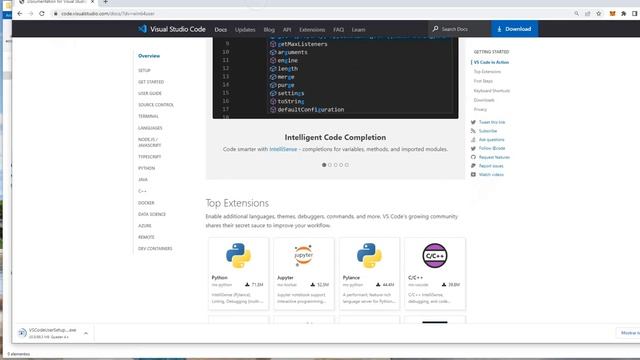
Task: Select the third carousel dot
Action: click(x=336, y=165)
